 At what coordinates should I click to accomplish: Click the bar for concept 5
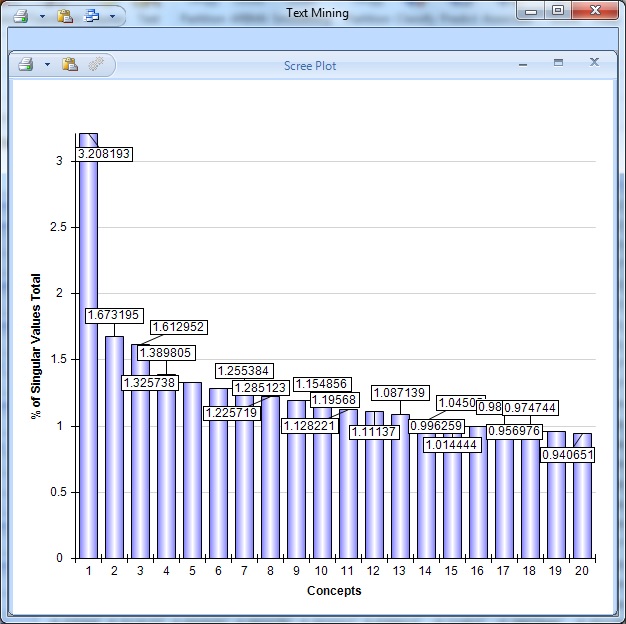click(x=192, y=470)
